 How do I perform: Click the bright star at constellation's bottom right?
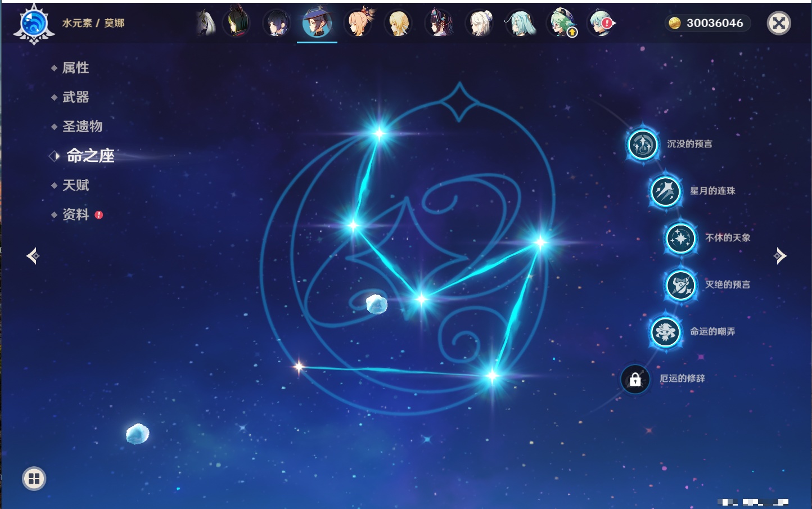(x=492, y=375)
